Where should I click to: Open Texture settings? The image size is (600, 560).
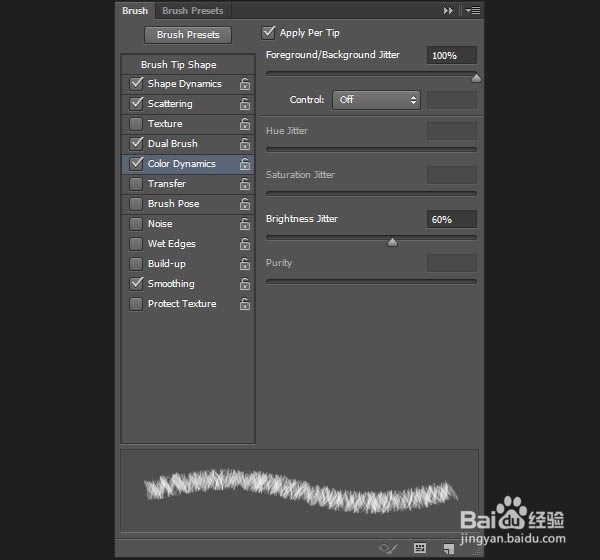165,124
